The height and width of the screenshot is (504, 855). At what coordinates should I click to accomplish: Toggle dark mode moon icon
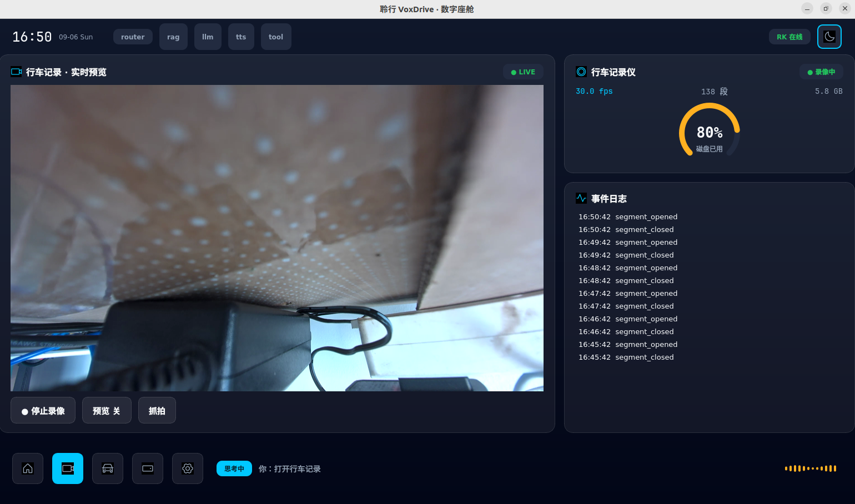click(x=829, y=37)
